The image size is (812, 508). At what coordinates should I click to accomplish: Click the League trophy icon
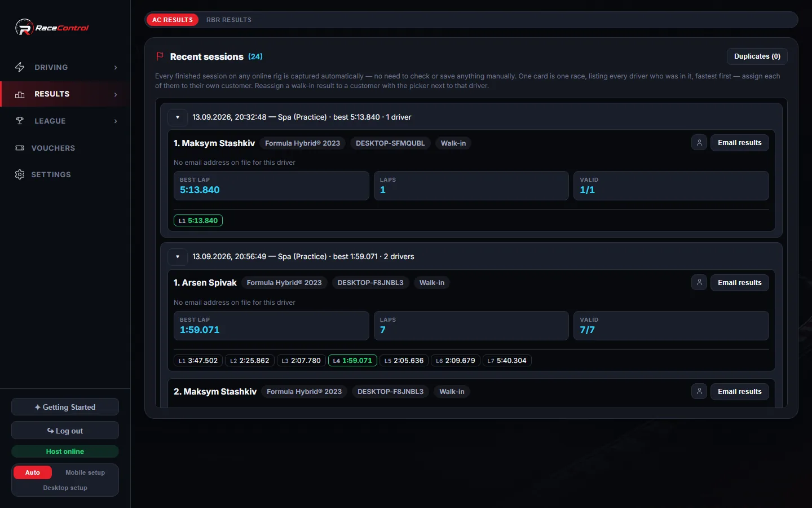click(x=20, y=121)
